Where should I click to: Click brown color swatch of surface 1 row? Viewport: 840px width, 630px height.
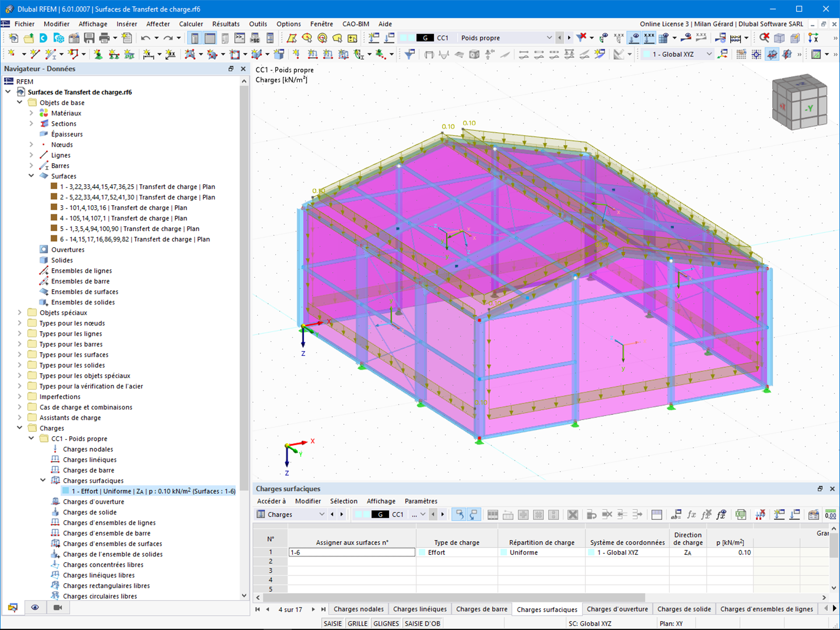click(54, 186)
